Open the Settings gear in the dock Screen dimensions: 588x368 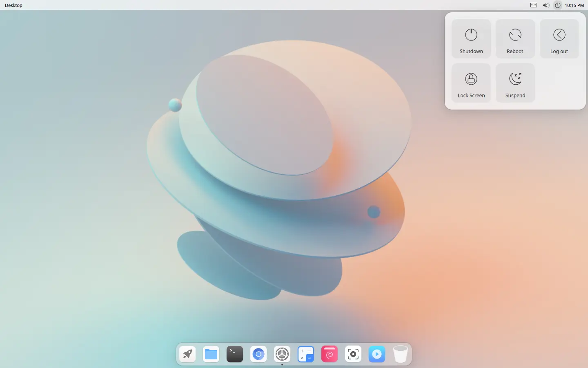tap(282, 354)
